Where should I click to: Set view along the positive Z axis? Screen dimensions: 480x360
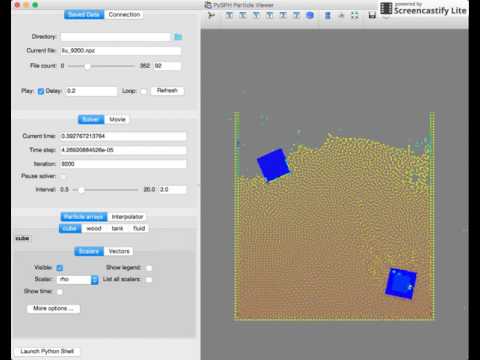click(283, 15)
